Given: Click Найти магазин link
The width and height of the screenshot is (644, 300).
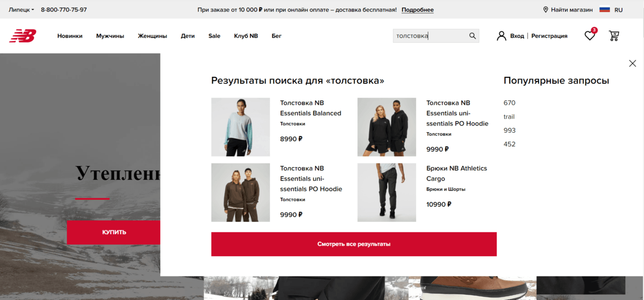Looking at the screenshot, I should click(572, 10).
